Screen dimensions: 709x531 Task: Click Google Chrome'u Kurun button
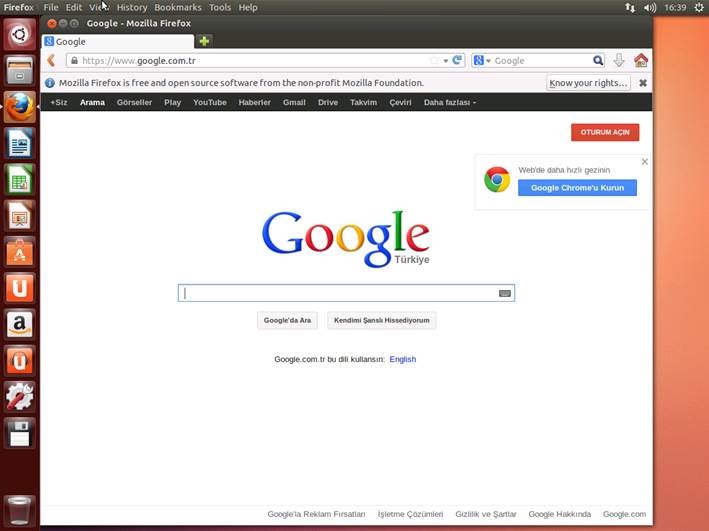point(577,188)
